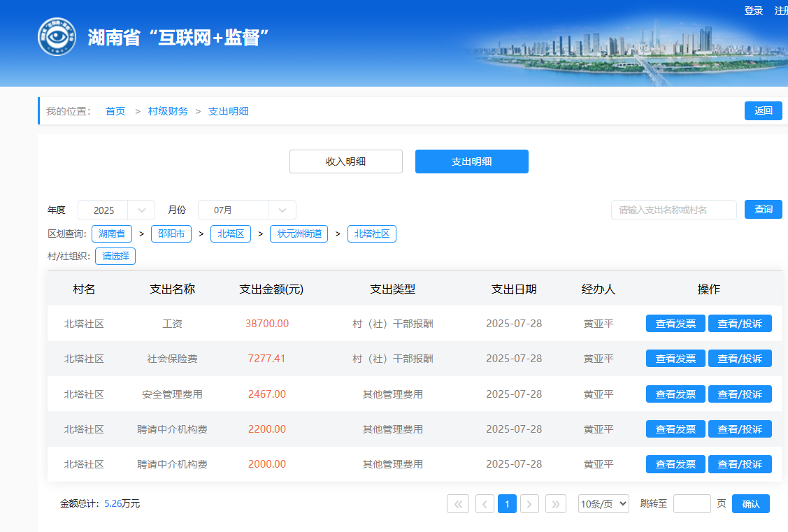The height and width of the screenshot is (532, 788).
Task: Click the previous page arrow icon
Action: pos(485,503)
